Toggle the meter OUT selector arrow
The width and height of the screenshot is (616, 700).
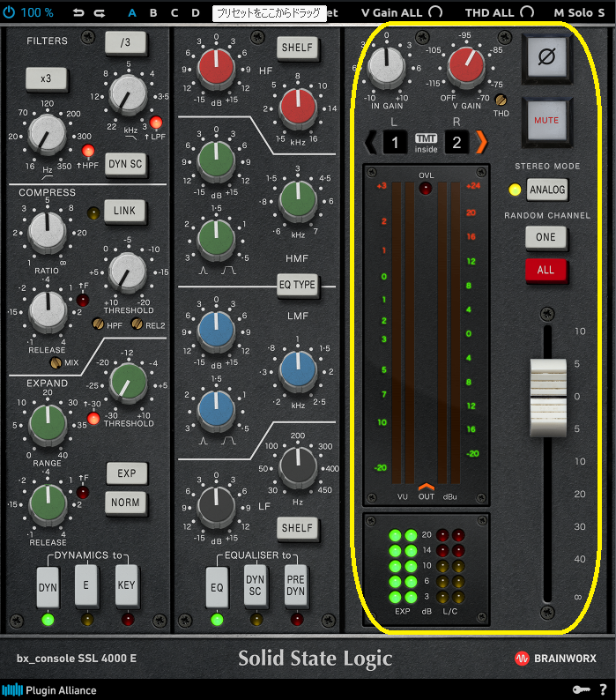point(427,487)
